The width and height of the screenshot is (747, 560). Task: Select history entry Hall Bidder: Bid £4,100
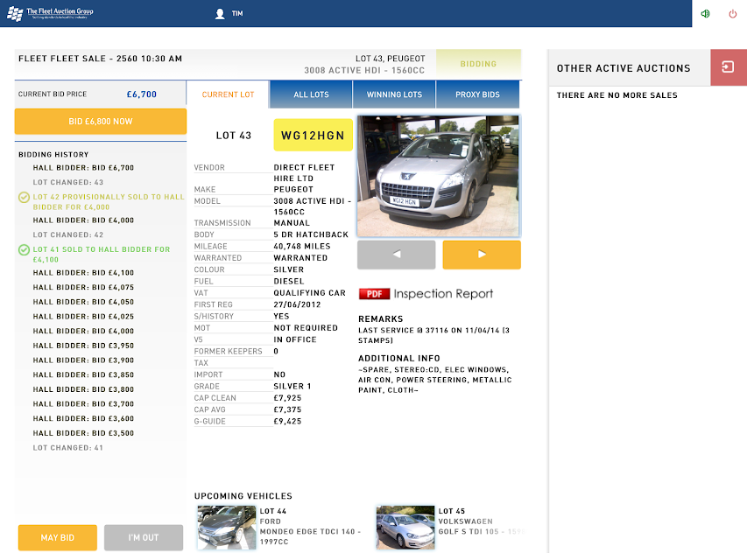point(83,273)
